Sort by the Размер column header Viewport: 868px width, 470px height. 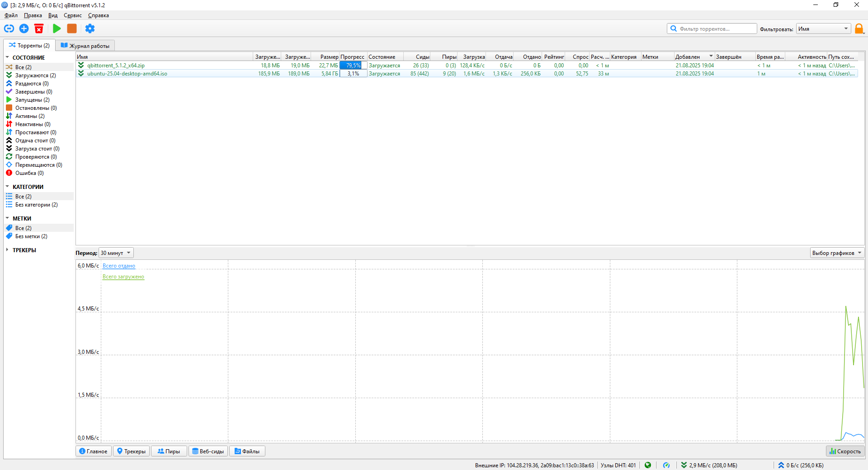(x=325, y=57)
